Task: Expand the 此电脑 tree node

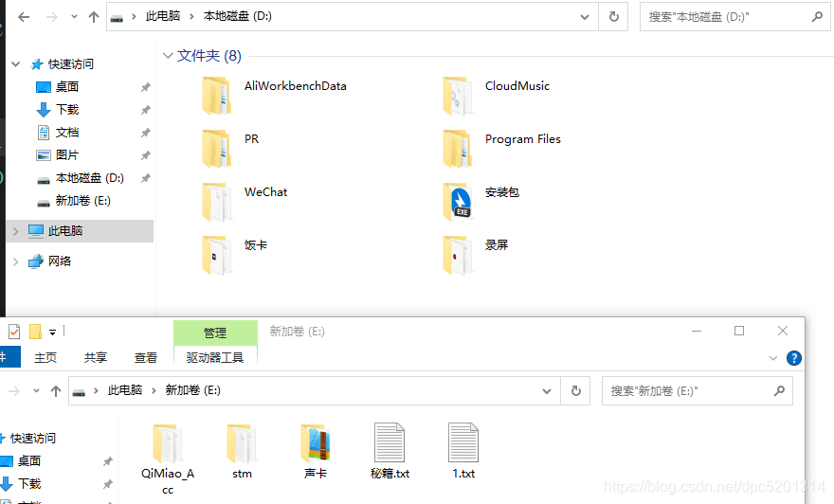Action: pyautogui.click(x=15, y=231)
